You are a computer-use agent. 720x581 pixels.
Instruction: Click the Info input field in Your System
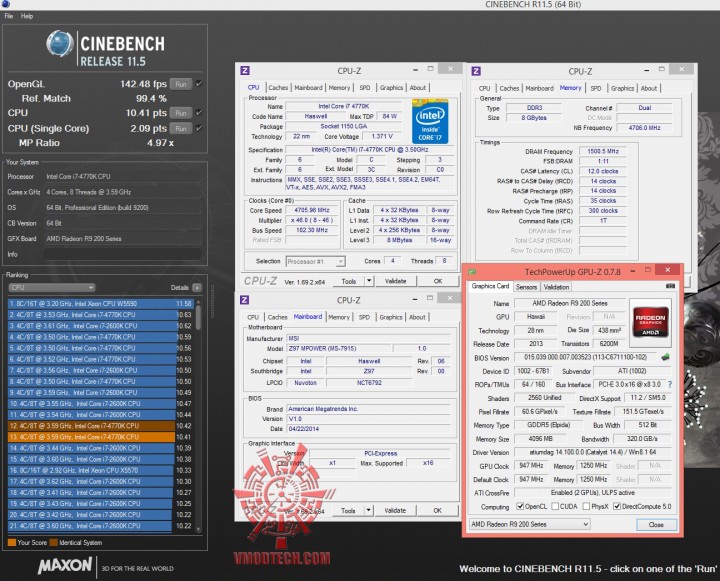click(x=123, y=254)
